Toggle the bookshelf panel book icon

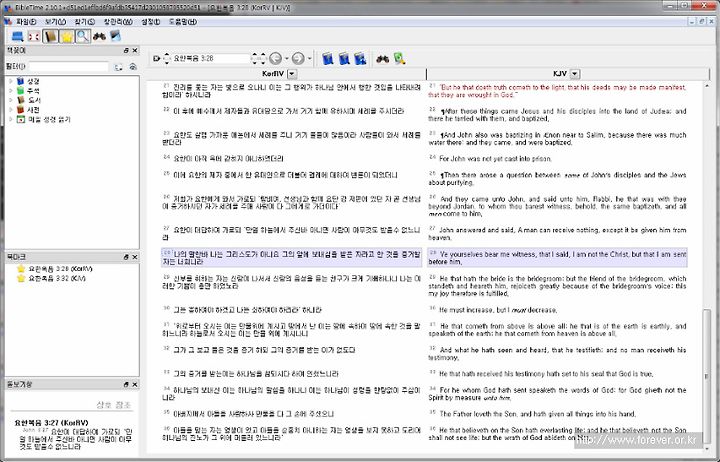coord(50,36)
